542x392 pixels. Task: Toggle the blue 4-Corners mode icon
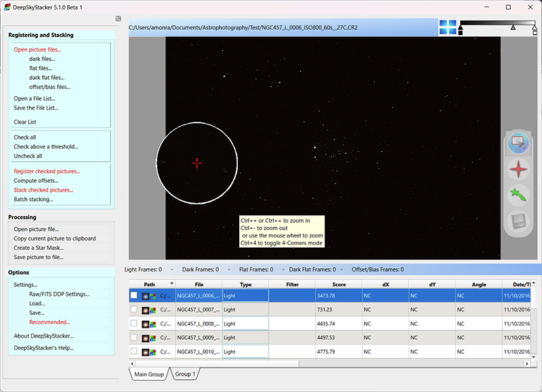tap(448, 27)
